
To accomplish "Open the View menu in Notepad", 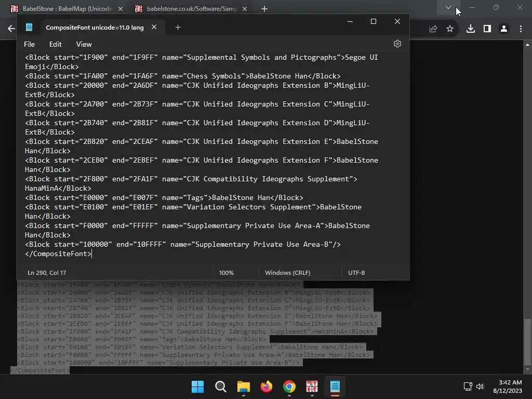I will tap(84, 44).
